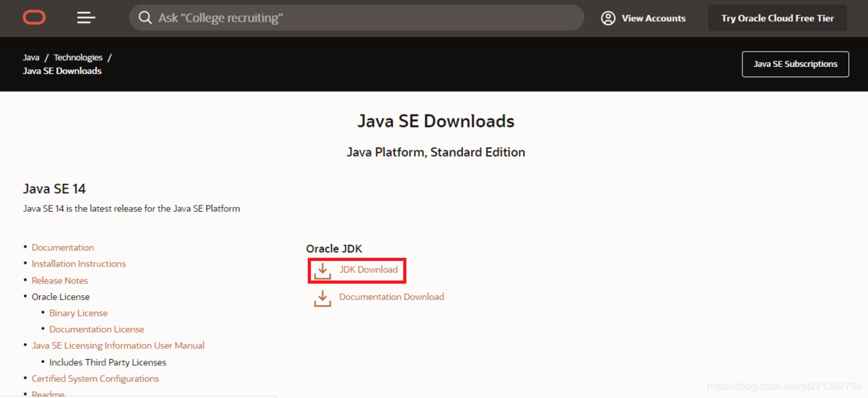
Task: Open the Documentation Download text link
Action: [391, 297]
